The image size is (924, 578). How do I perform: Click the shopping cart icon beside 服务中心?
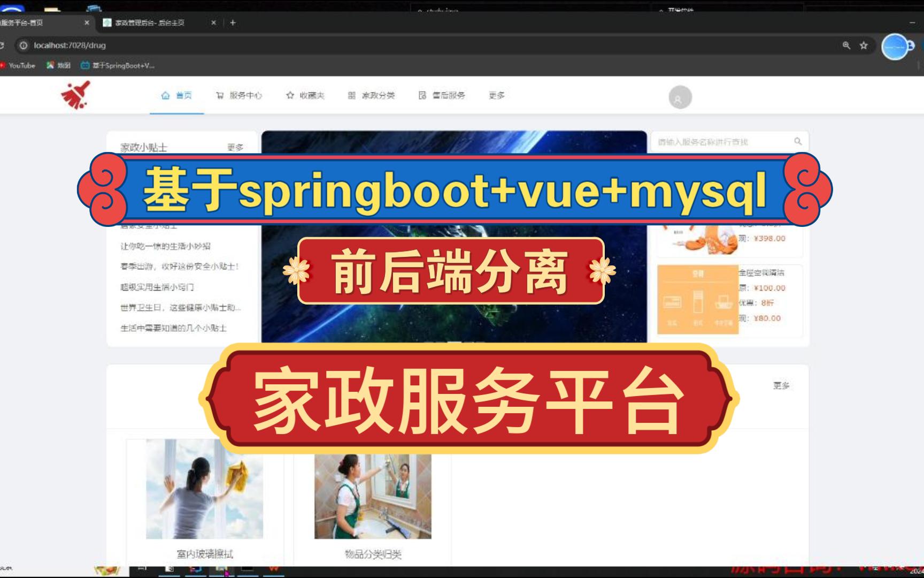pyautogui.click(x=220, y=95)
